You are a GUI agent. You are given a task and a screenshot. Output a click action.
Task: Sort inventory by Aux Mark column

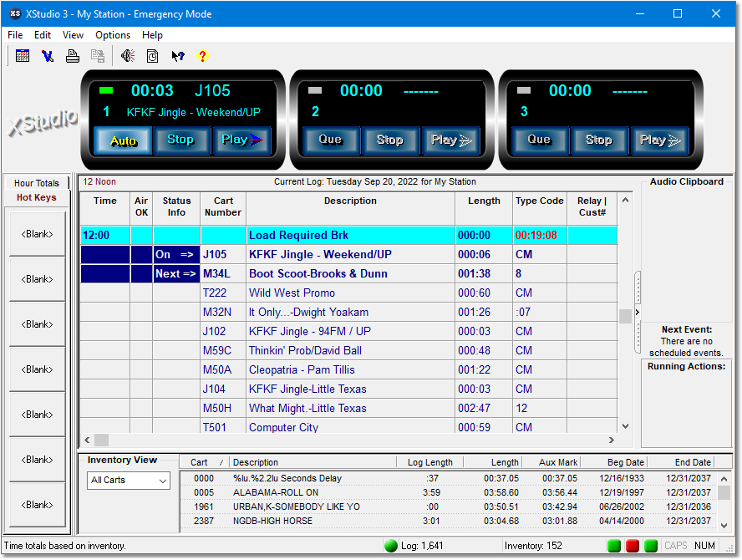coord(551,462)
